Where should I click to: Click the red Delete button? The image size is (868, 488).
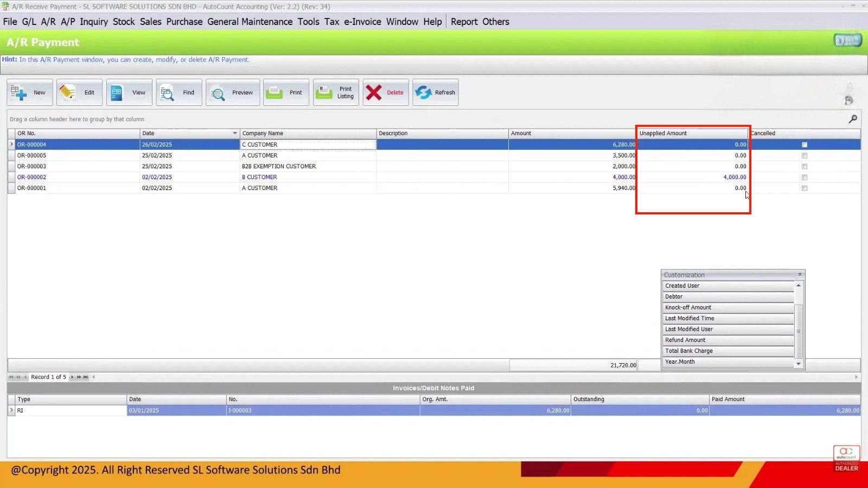(x=386, y=92)
